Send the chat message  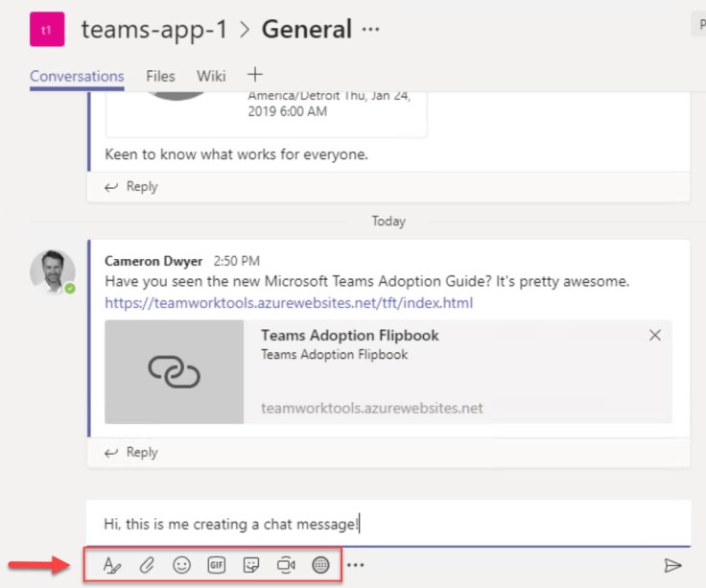[x=672, y=565]
